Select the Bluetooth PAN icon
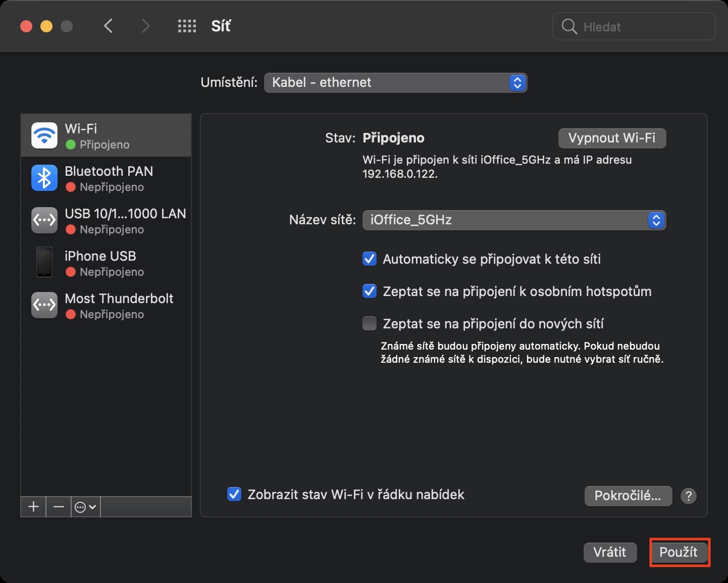Viewport: 728px width, 583px height. point(44,178)
